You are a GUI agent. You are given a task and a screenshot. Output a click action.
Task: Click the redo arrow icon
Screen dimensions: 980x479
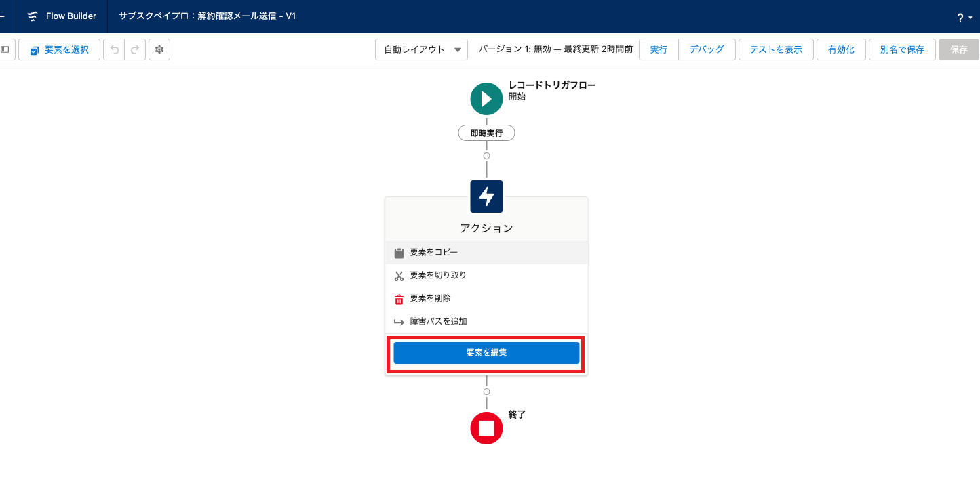click(135, 49)
